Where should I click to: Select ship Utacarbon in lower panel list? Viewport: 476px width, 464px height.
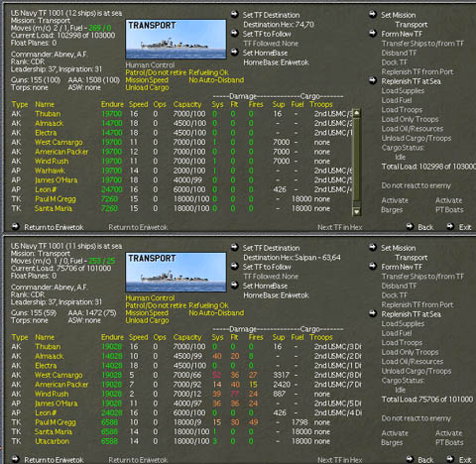coord(53,441)
